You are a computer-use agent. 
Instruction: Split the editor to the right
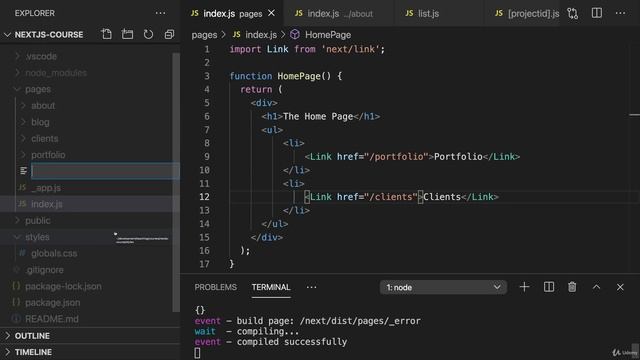(597, 13)
